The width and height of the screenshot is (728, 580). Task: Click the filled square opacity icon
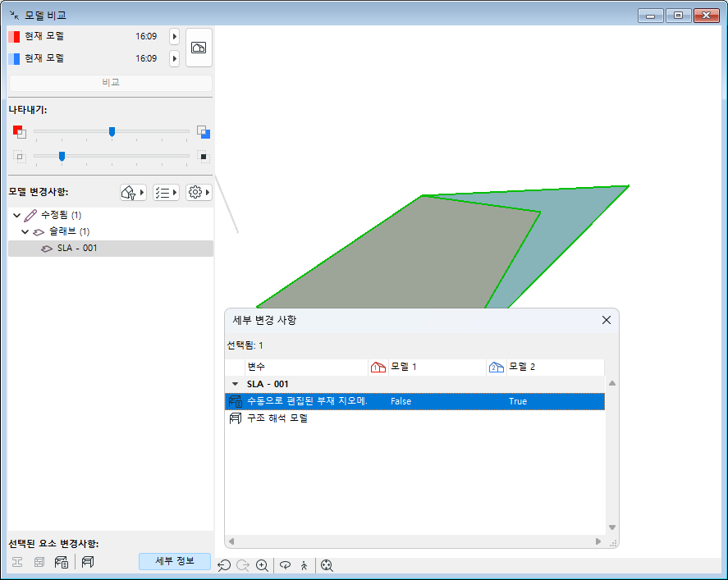point(204,157)
